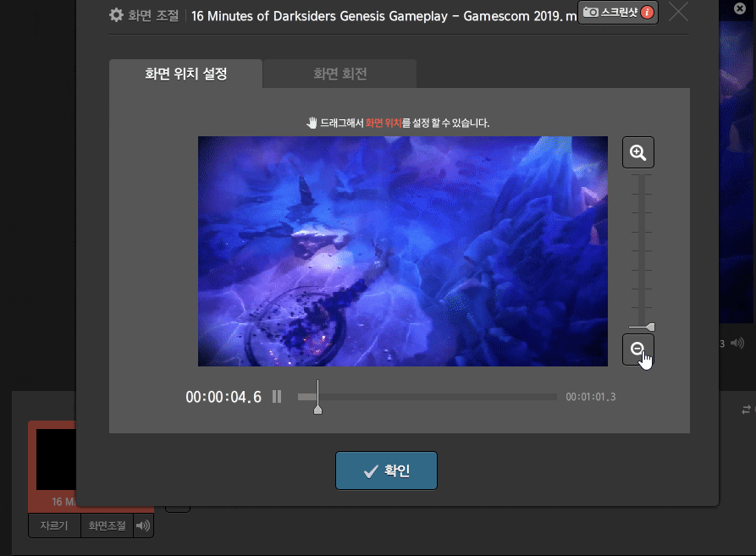The height and width of the screenshot is (556, 756).
Task: Close the 화면 조절 dialog with the X
Action: [x=678, y=13]
